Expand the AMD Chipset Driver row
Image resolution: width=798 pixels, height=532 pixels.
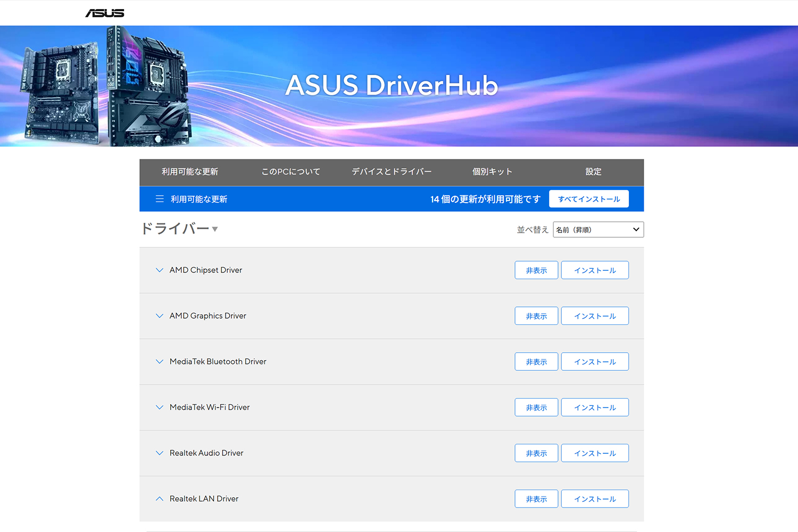160,270
